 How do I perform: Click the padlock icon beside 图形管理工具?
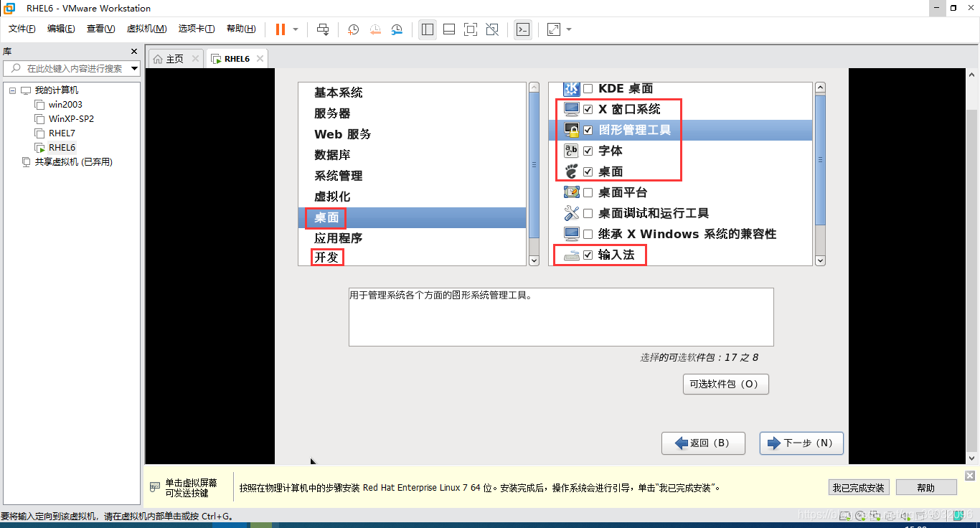coord(572,131)
